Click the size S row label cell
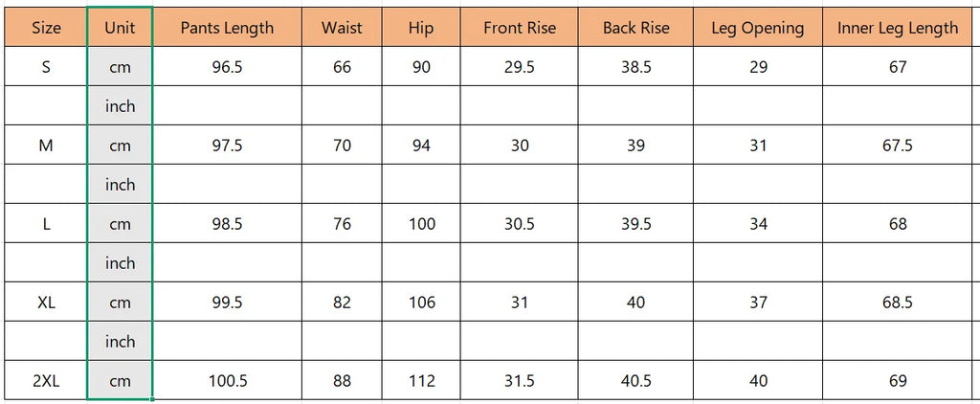This screenshot has width=980, height=404. pos(46,67)
